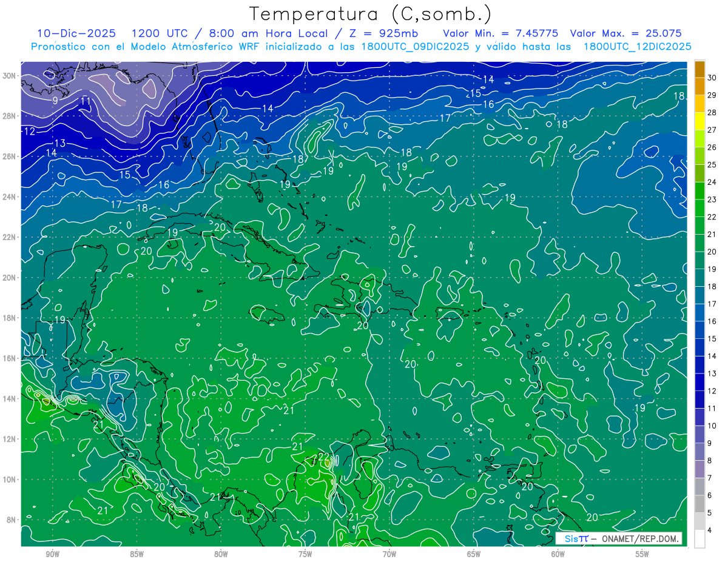728x562 pixels.
Task: Click the colorbar legend value 23
Action: pyautogui.click(x=712, y=199)
